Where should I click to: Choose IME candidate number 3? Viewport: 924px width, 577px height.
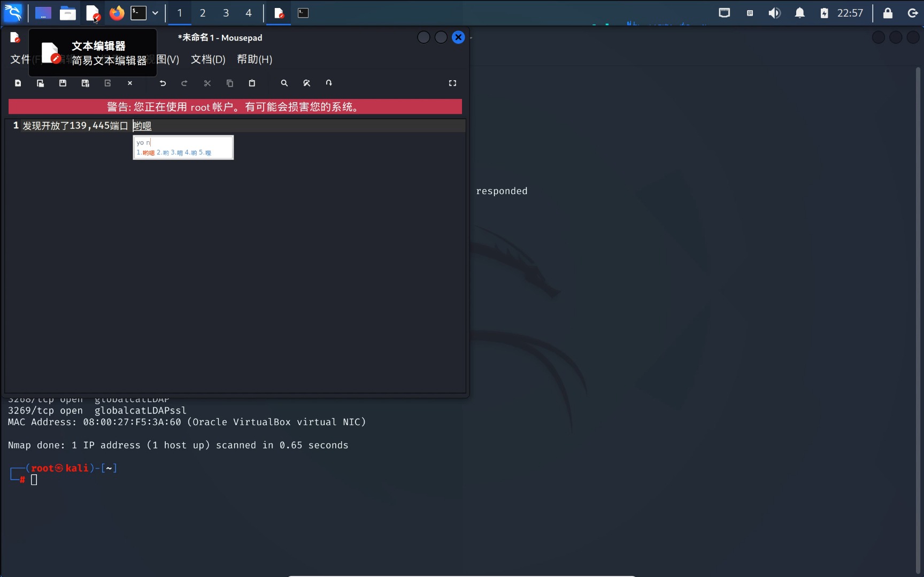[x=177, y=153]
